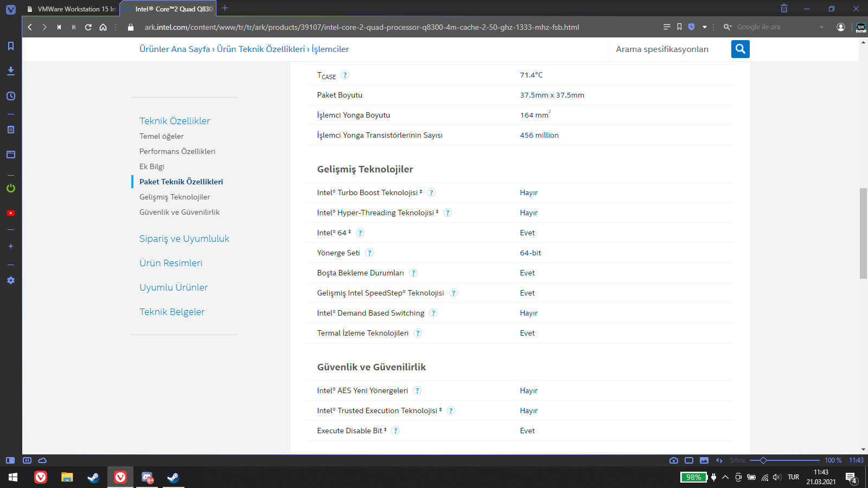This screenshot has width=868, height=488.
Task: Focus the 'Google ile ara' search field
Action: coord(776,27)
